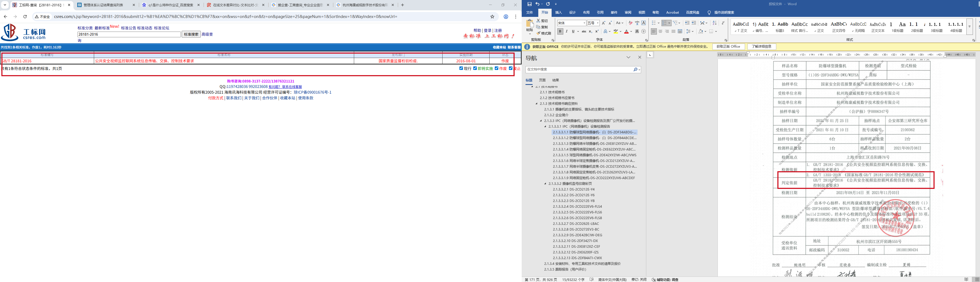Open the 标准公告 link on csres.com

tap(129, 28)
